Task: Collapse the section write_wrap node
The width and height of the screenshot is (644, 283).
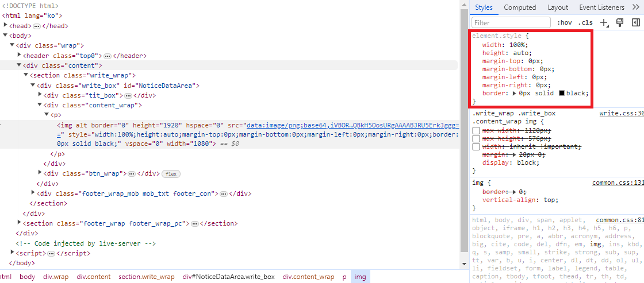Action: [26, 75]
